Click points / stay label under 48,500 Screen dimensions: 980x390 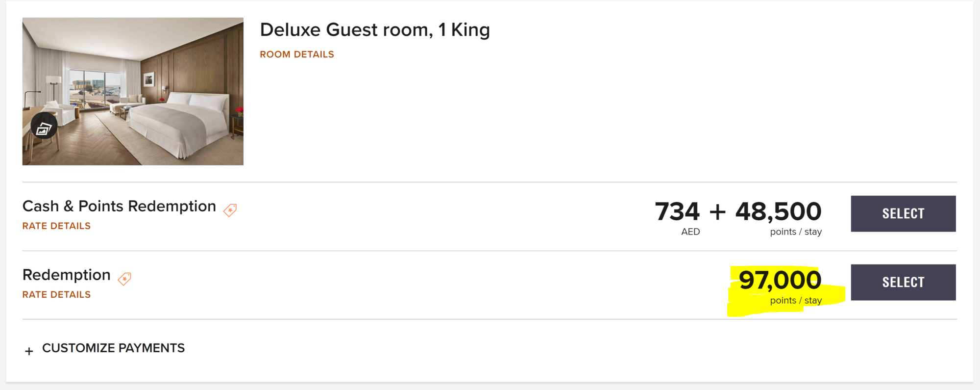point(795,232)
